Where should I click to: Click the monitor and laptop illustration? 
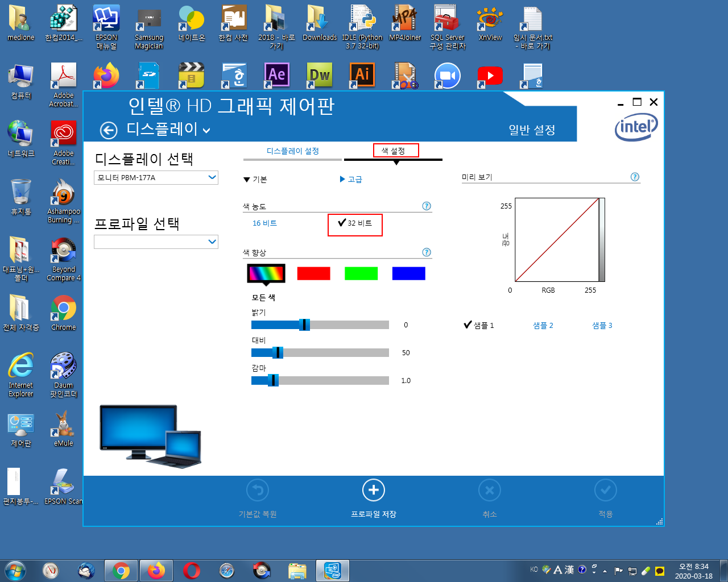point(150,436)
